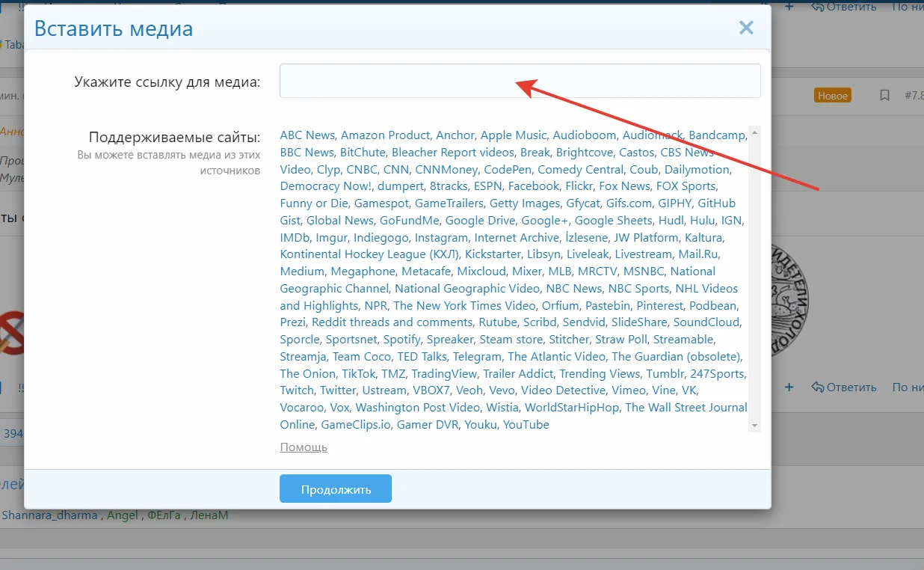Open the Rutube link
924x570 pixels.
click(498, 322)
